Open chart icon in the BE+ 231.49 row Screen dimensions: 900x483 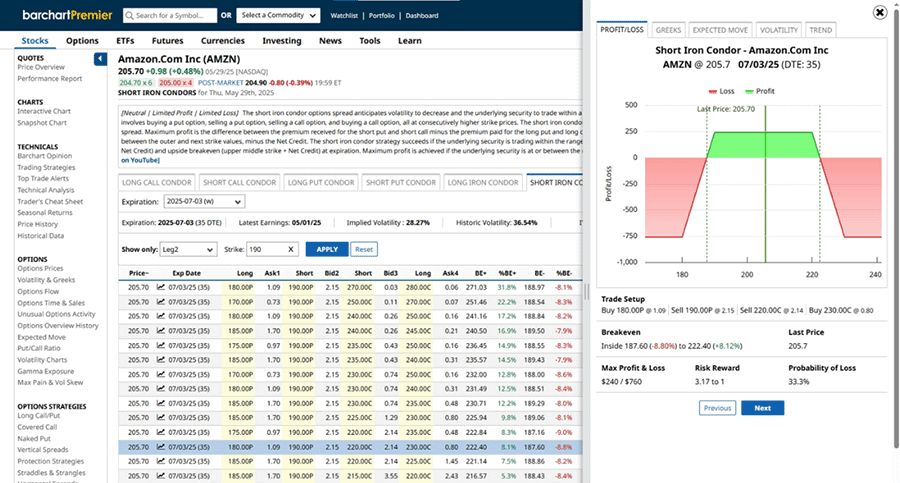[x=161, y=389]
